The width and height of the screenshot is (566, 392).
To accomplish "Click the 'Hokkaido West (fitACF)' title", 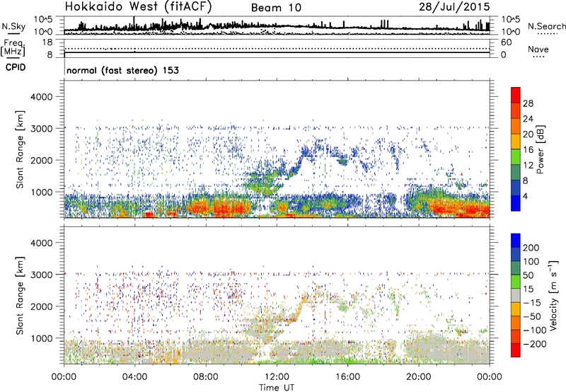I will click(138, 6).
